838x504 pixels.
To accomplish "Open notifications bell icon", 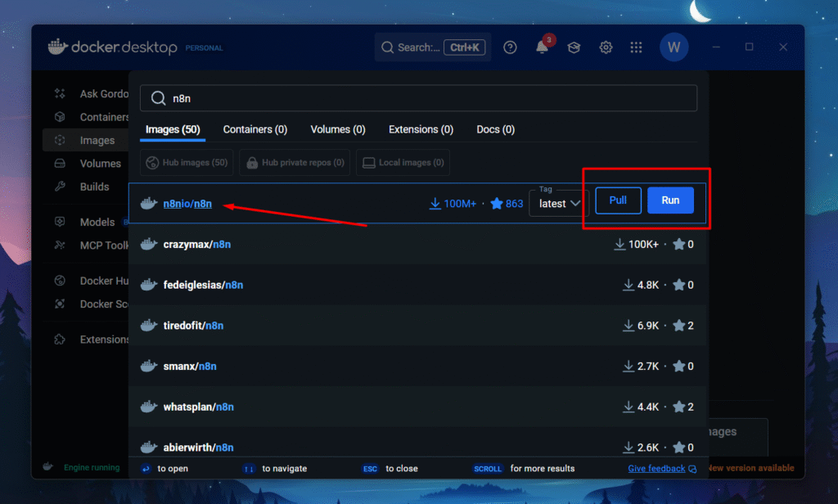I will click(542, 47).
